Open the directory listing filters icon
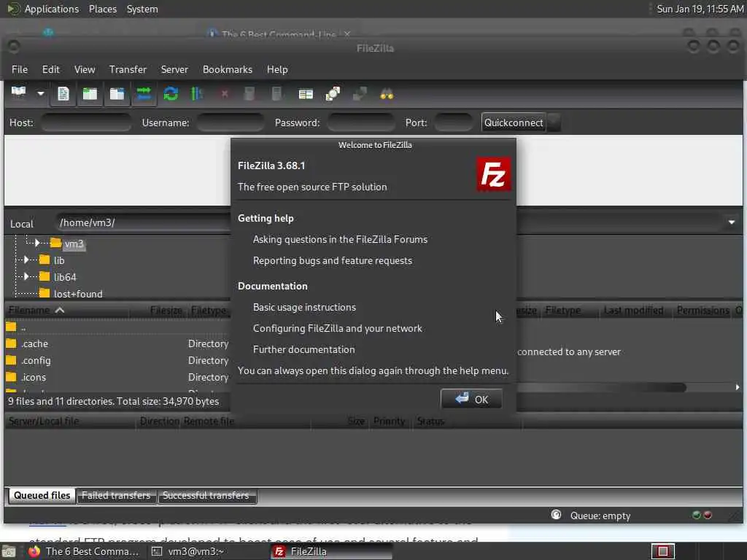The image size is (747, 560). coord(306,94)
